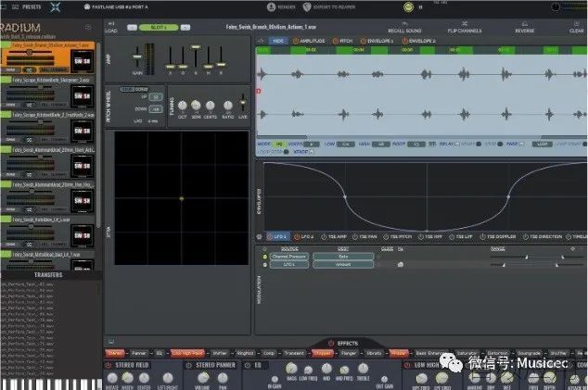Toggle the EFFECTS section power icon
The width and height of the screenshot is (588, 390).
[331, 343]
